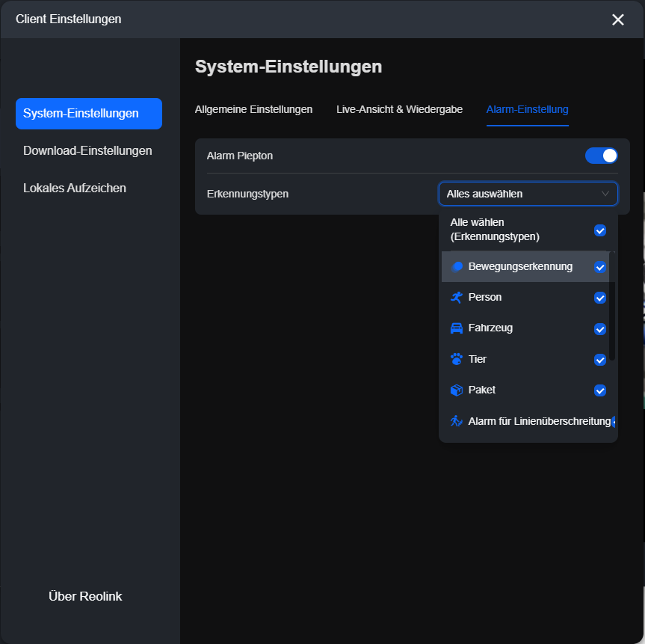Click the running Person icon
645x644 pixels.
point(457,297)
